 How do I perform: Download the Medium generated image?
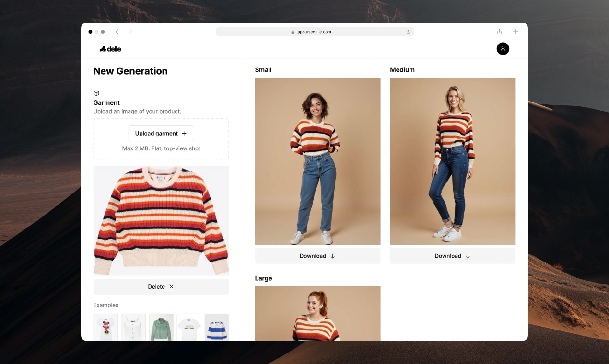[x=453, y=256]
